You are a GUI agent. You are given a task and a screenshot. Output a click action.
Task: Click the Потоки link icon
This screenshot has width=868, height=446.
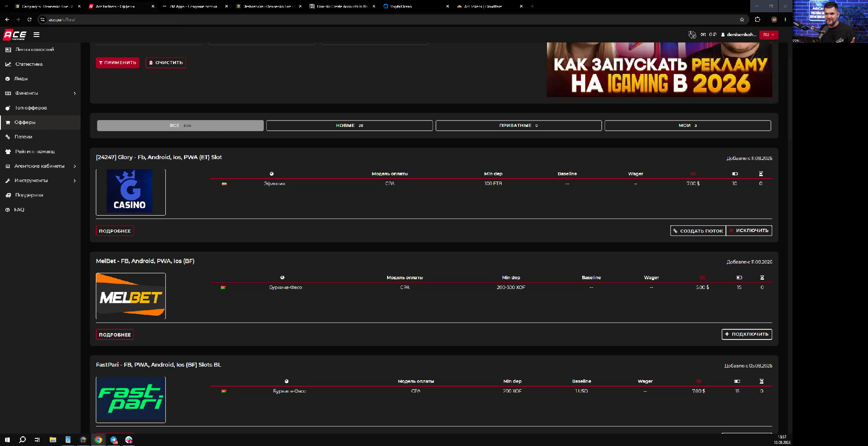(8, 137)
